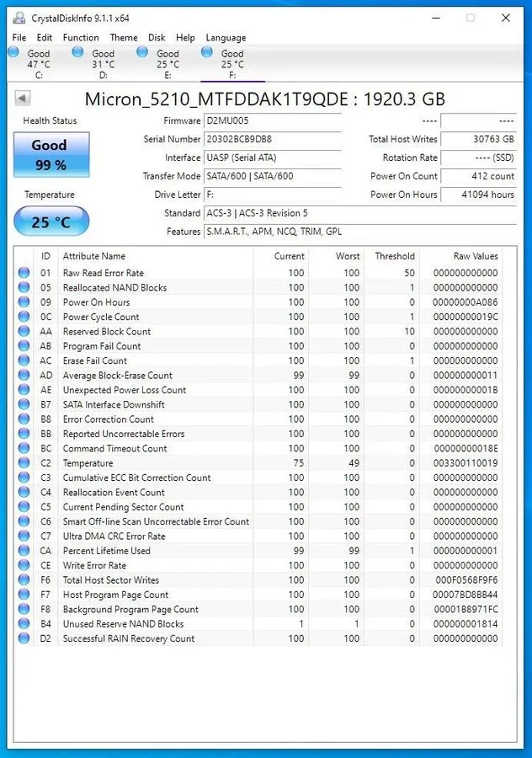Open the Edit menu

tap(44, 37)
